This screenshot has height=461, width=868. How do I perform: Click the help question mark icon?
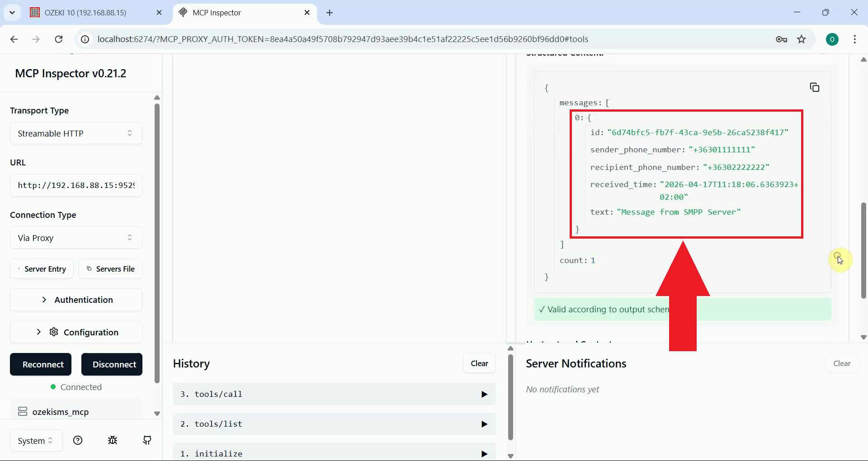(78, 440)
